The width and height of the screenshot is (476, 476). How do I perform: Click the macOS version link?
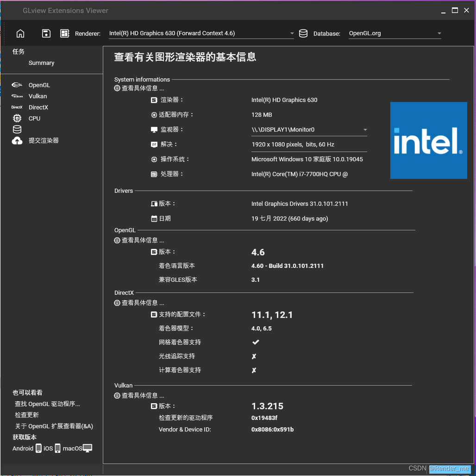(x=72, y=448)
